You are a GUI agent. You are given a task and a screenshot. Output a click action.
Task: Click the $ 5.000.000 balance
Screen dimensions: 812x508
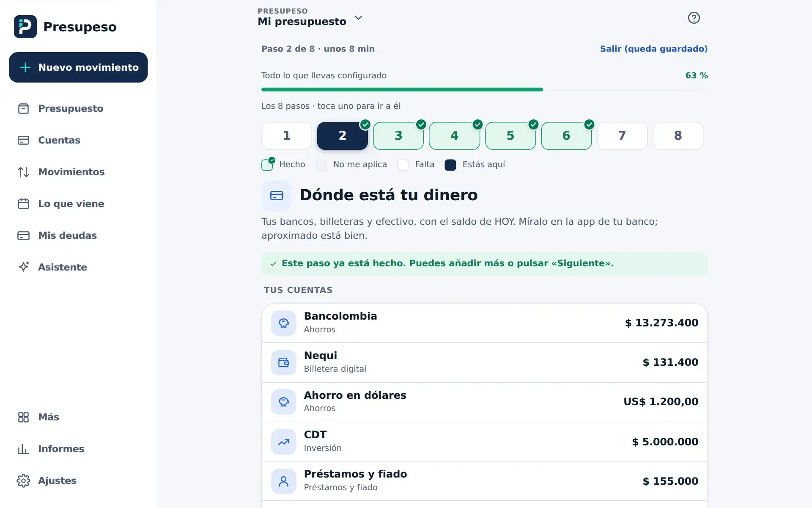(665, 442)
